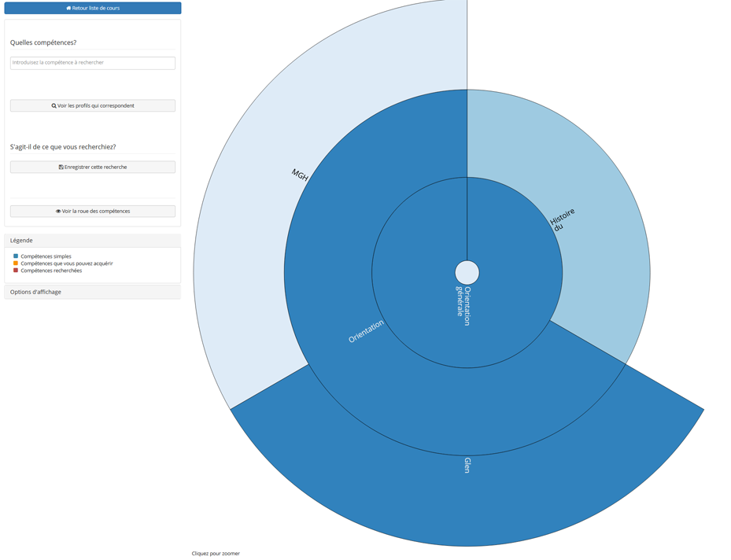This screenshot has height=560, width=731.
Task: Click the magnifier icon for matching profiles
Action: coord(54,105)
